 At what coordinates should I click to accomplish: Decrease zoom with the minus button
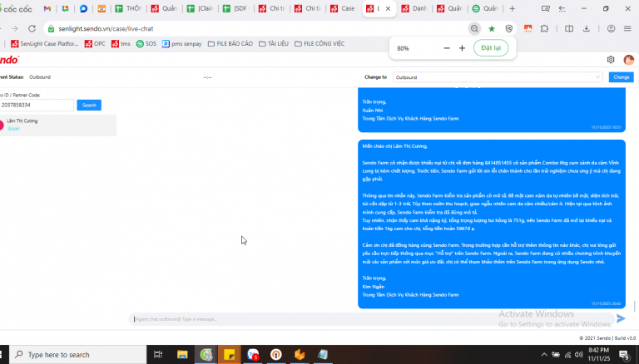click(x=447, y=48)
